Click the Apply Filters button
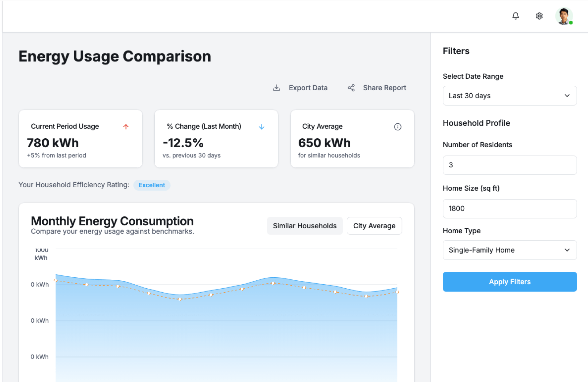Viewport: 588px width, 382px height. click(x=510, y=282)
